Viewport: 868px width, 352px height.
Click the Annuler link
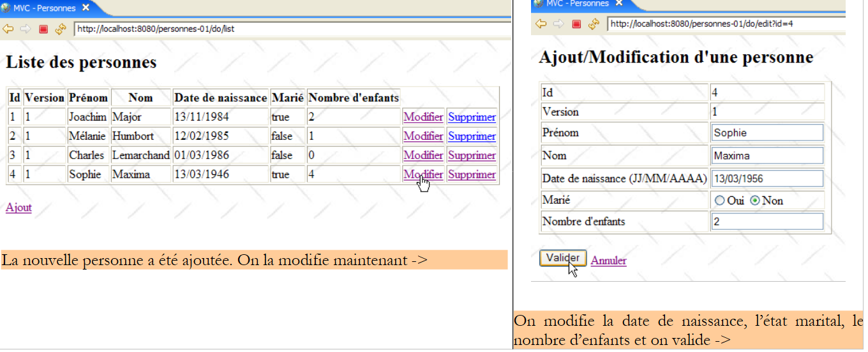608,261
